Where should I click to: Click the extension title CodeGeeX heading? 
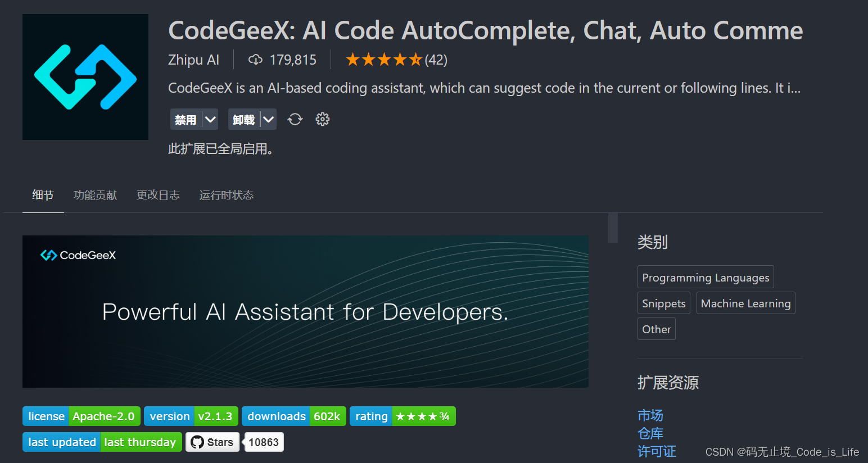coord(485,30)
